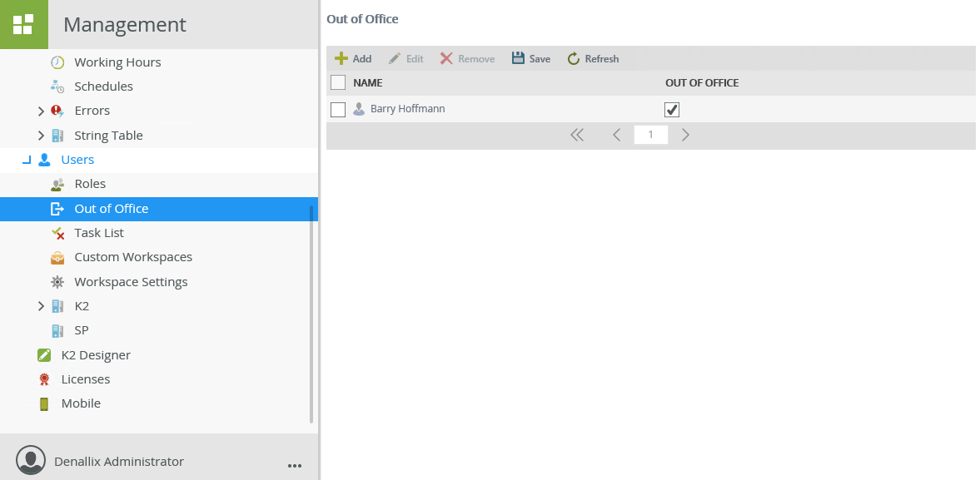Click the K2 server icon
980x480 pixels.
pyautogui.click(x=57, y=306)
